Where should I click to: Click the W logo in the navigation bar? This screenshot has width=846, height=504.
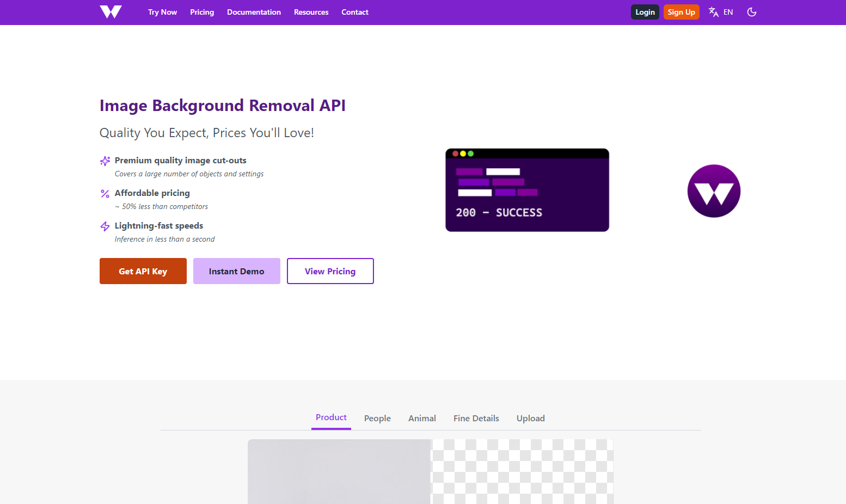coord(110,12)
